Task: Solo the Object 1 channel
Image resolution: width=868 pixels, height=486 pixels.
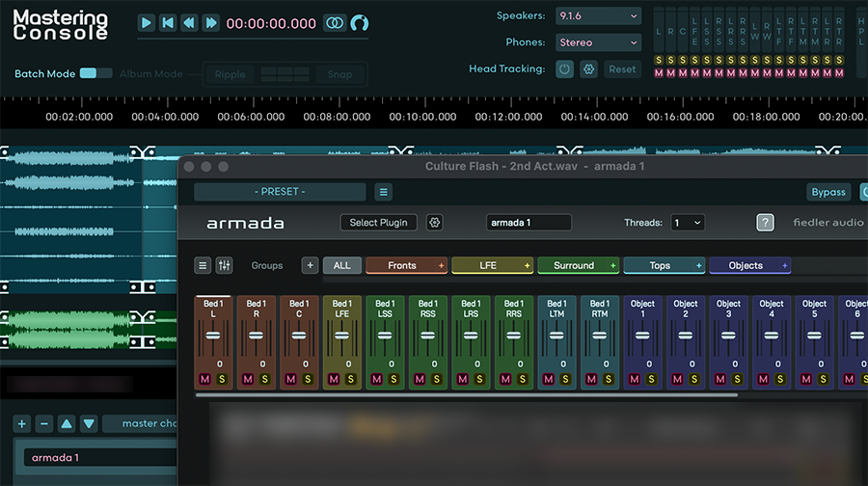Action: (651, 379)
